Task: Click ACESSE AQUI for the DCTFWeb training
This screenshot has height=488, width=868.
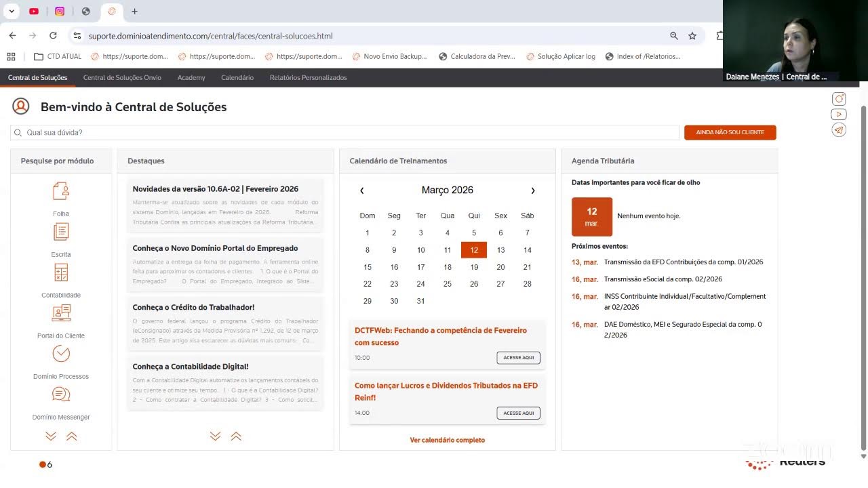Action: 518,358
